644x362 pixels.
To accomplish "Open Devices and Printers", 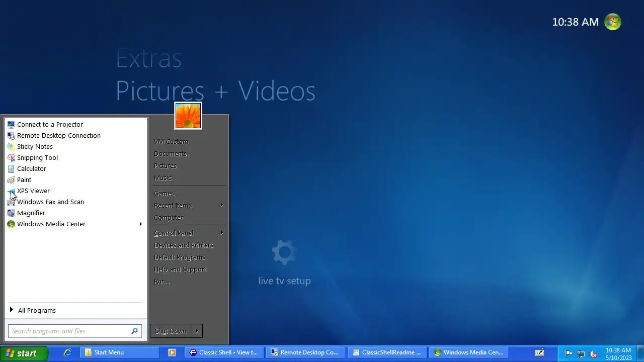I will [x=184, y=245].
